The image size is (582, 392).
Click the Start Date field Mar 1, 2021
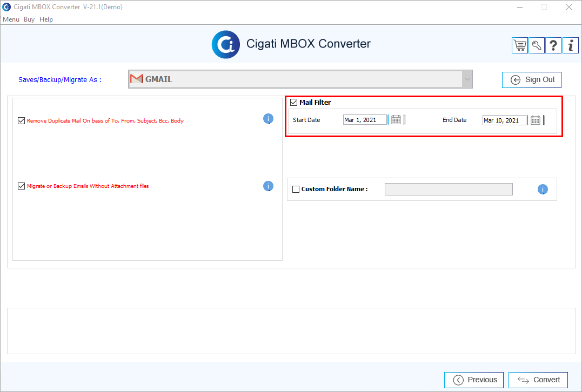(x=365, y=120)
